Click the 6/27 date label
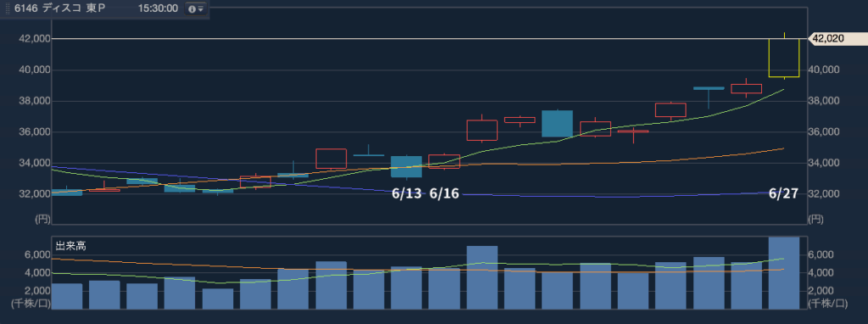This screenshot has height=324, width=868. (784, 194)
